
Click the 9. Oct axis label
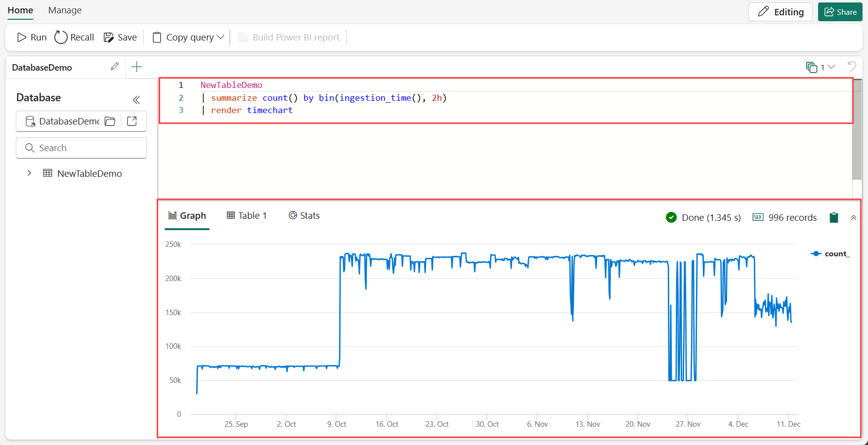pyautogui.click(x=337, y=424)
